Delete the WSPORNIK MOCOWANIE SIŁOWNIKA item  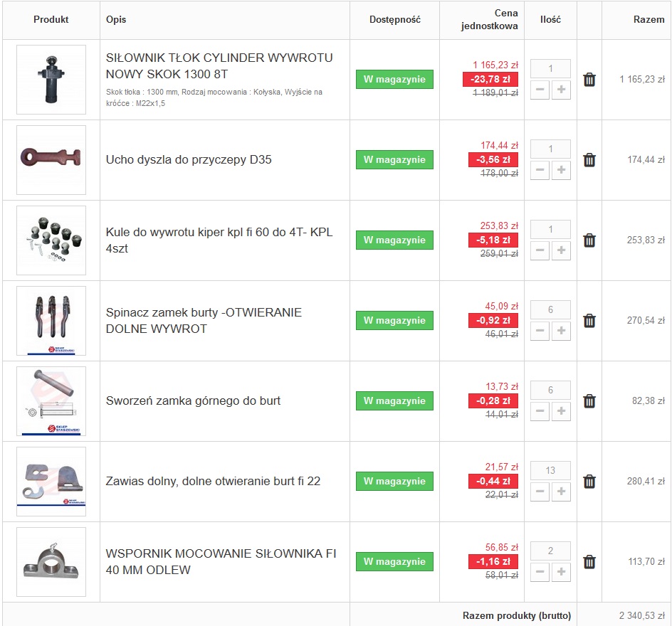(x=589, y=562)
